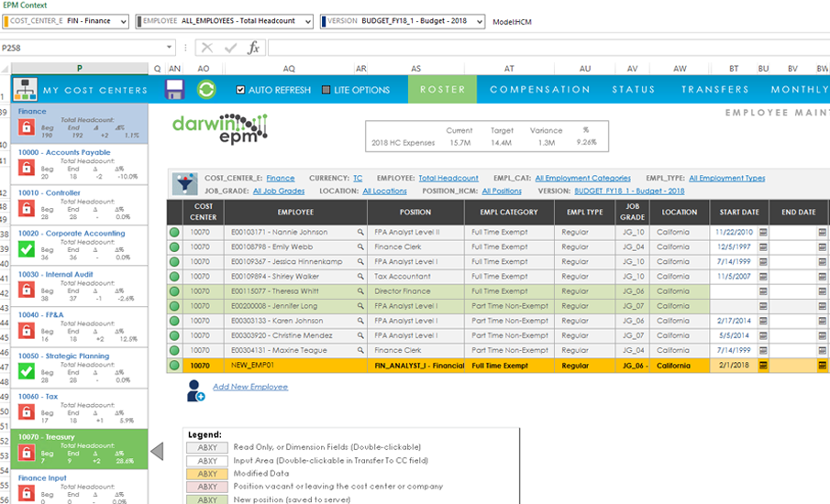Click search icon beside Nannie Johnson
Image resolution: width=830 pixels, height=504 pixels.
point(360,232)
